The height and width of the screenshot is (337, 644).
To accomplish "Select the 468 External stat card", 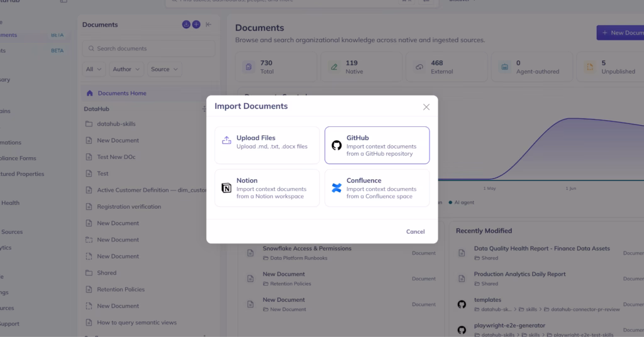I will [447, 67].
